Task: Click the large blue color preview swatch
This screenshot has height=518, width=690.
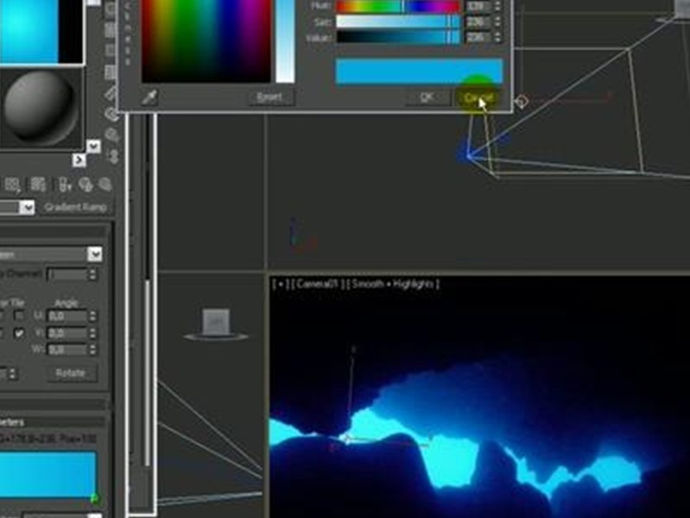Action: pyautogui.click(x=419, y=71)
